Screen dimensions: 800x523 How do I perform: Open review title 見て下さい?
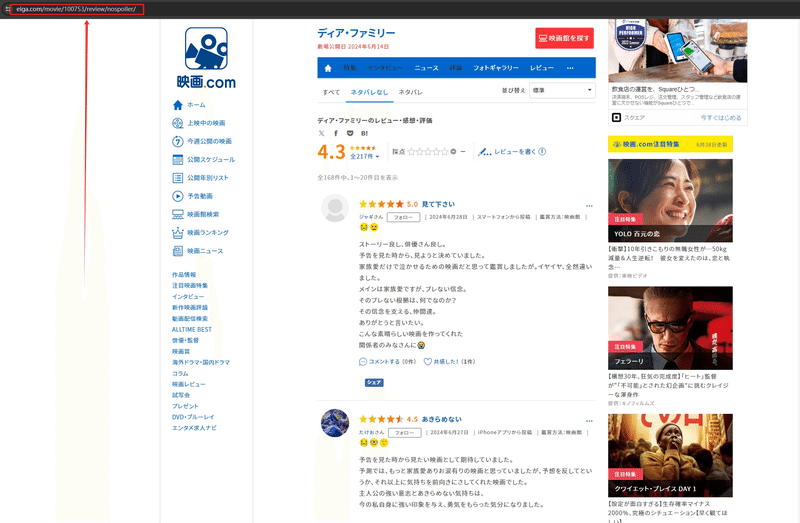click(x=438, y=204)
